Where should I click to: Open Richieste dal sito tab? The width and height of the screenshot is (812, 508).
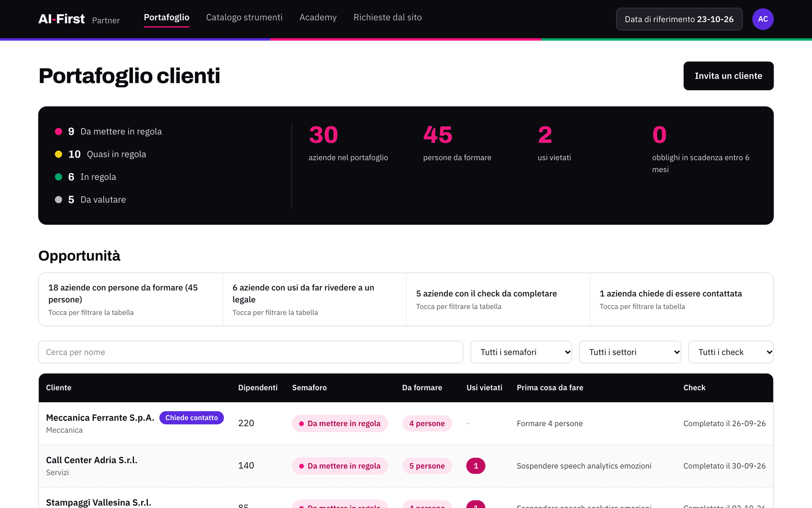tap(387, 17)
